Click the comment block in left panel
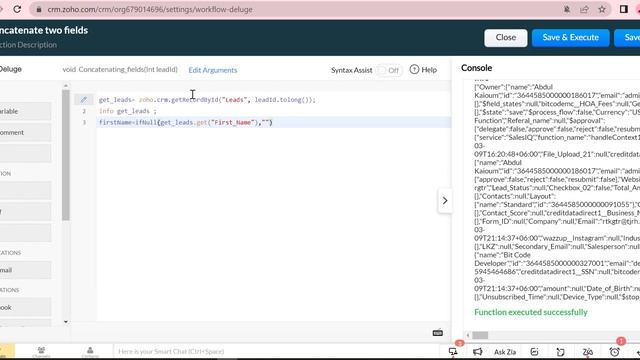Image resolution: width=640 pixels, height=360 pixels. 25,132
